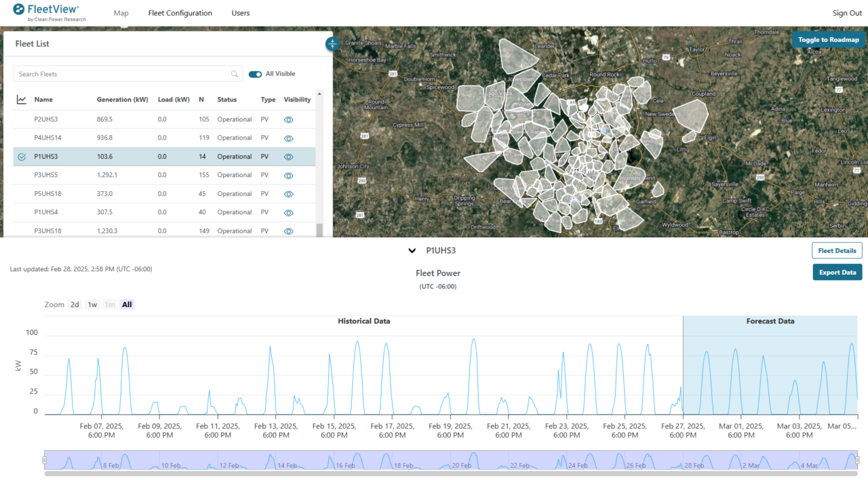Select the line chart icon in the table header
The height and width of the screenshot is (480, 868).
(x=20, y=99)
